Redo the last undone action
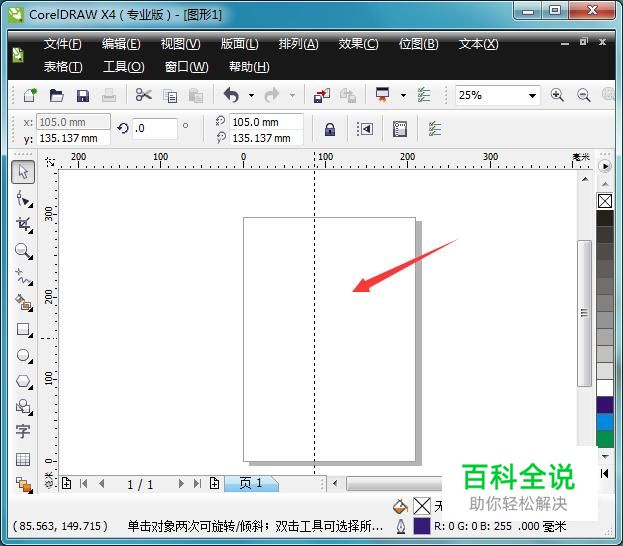 272,95
